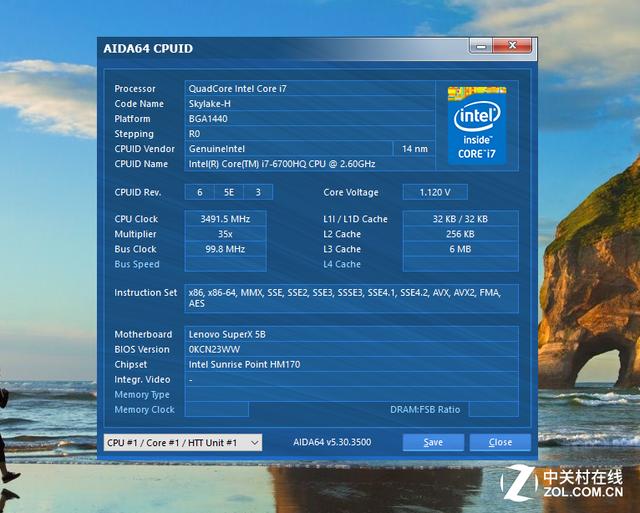Click the instruction set list field

(x=351, y=298)
